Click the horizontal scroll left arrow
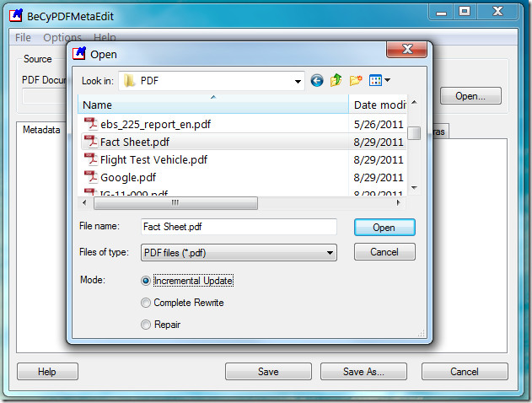The width and height of the screenshot is (532, 403). pyautogui.click(x=84, y=202)
